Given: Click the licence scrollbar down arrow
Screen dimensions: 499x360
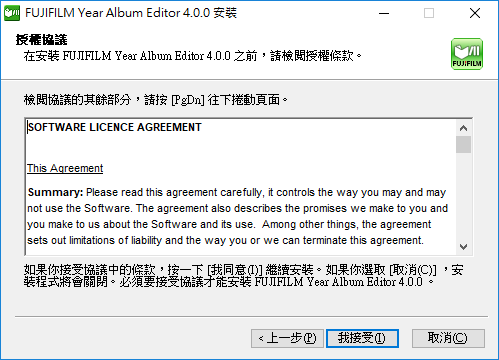Looking at the screenshot, I should point(463,247).
